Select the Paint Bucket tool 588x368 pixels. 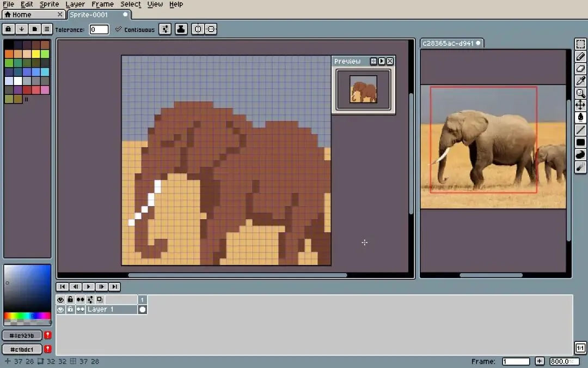tap(580, 118)
